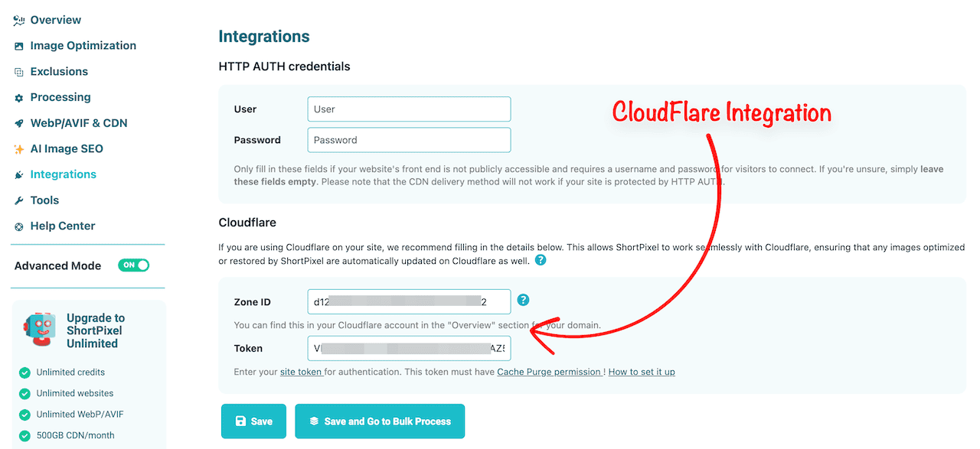This screenshot has height=449, width=980.
Task: Select Integrations in the sidebar menu
Action: (63, 174)
